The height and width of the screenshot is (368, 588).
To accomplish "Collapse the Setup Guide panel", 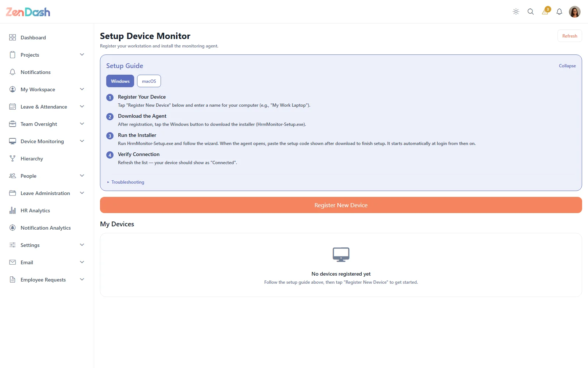I will coord(567,66).
